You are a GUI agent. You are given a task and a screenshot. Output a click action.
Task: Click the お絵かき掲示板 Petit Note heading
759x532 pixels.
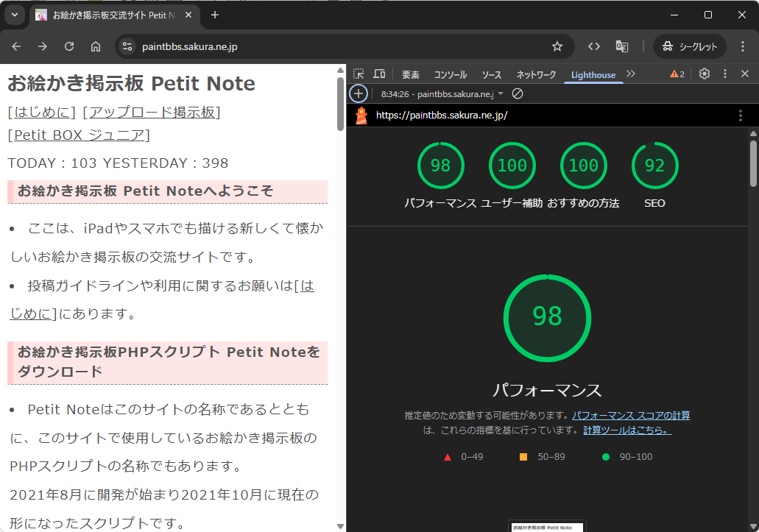(131, 83)
